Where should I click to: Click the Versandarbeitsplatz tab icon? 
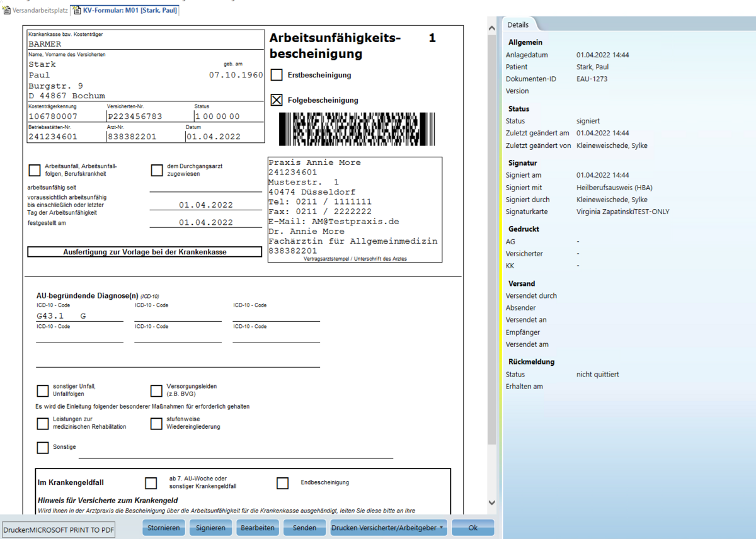click(7, 10)
